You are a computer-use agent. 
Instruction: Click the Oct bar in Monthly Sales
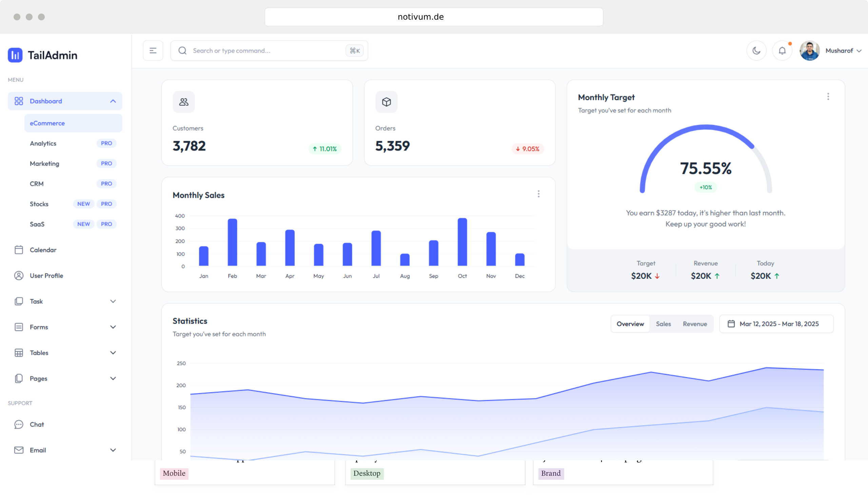tap(462, 242)
